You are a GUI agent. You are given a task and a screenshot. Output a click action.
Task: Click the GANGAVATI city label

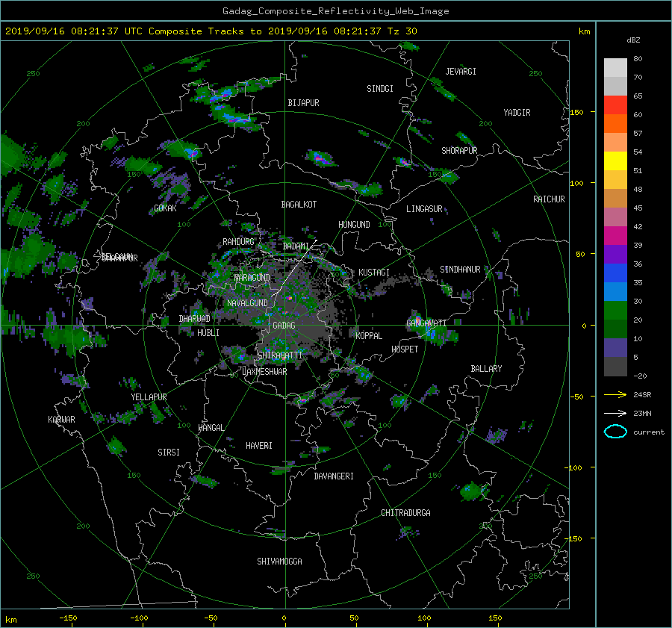[x=426, y=323]
